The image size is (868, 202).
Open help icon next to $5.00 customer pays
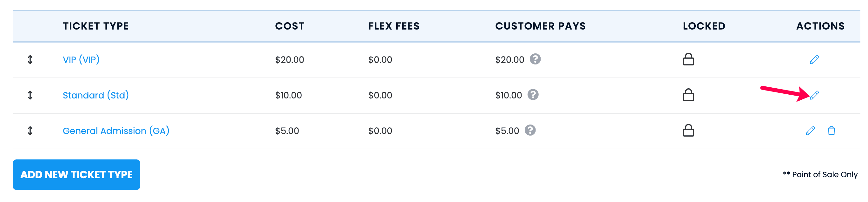pyautogui.click(x=530, y=130)
